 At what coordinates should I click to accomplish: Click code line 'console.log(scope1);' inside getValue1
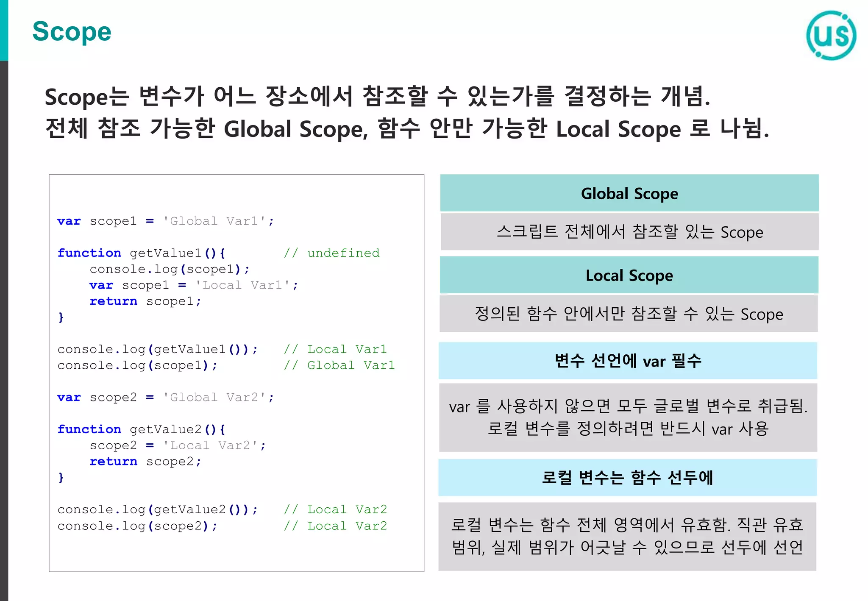(170, 270)
